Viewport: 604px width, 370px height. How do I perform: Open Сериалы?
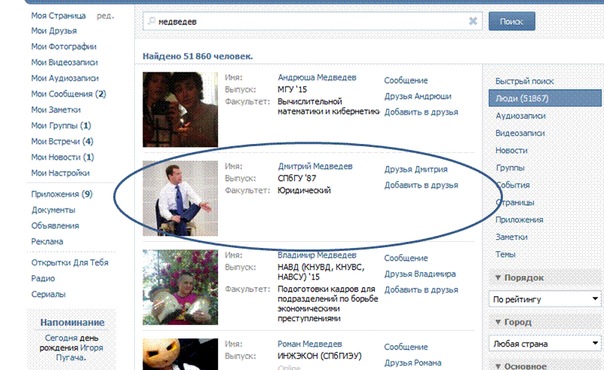(49, 294)
